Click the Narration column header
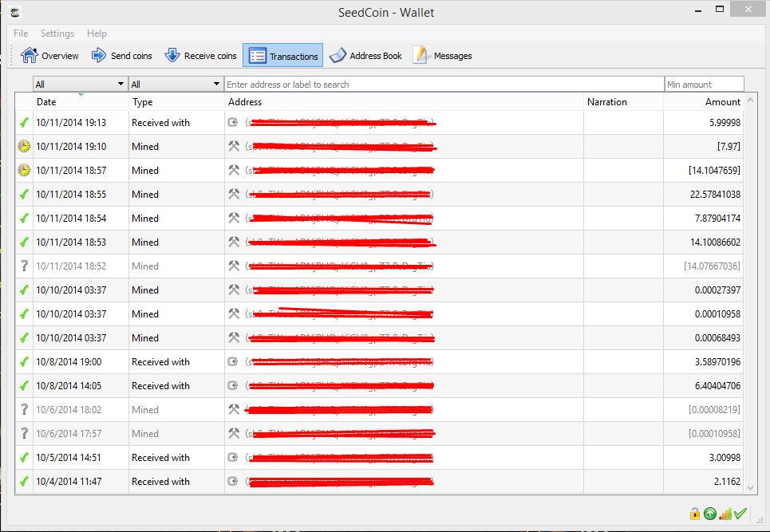This screenshot has height=532, width=770. (624, 102)
